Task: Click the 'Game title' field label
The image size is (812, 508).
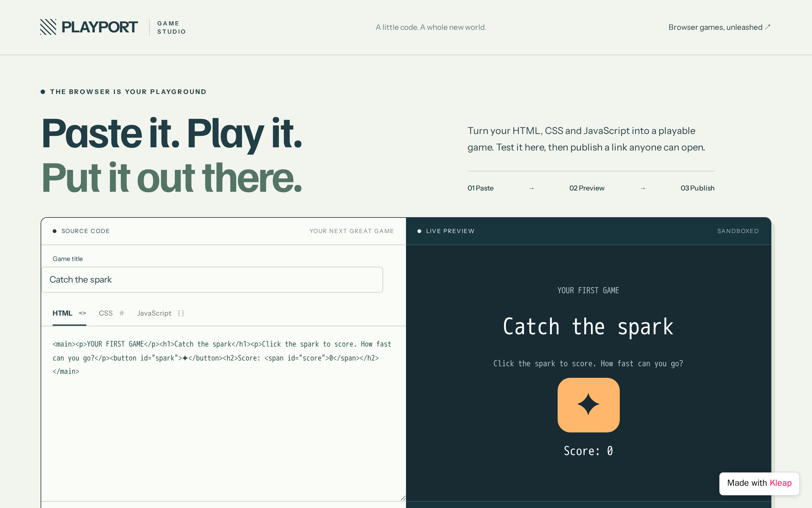Action: (68, 259)
